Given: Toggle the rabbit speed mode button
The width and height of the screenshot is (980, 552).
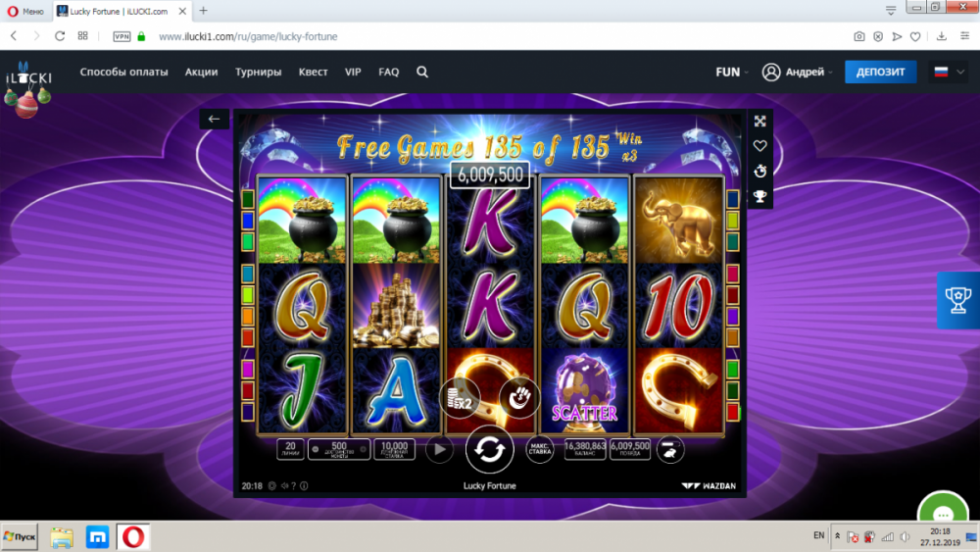Looking at the screenshot, I should 669,449.
